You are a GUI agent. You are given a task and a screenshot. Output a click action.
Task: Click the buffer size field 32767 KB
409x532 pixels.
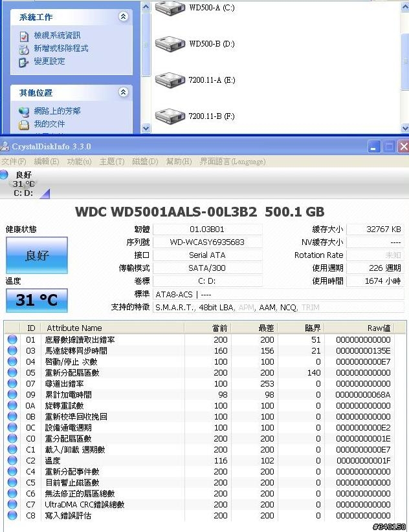tap(375, 229)
